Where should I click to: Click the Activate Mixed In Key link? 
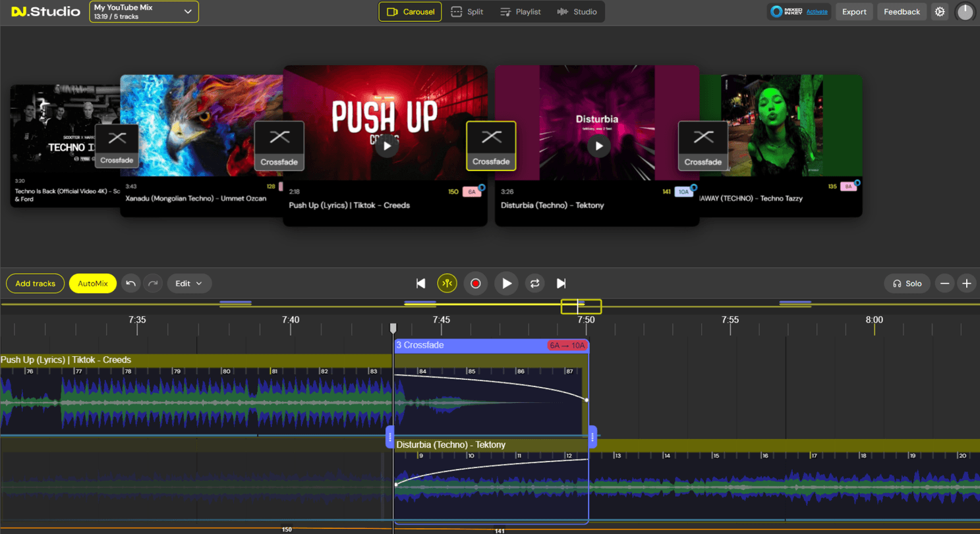(817, 12)
